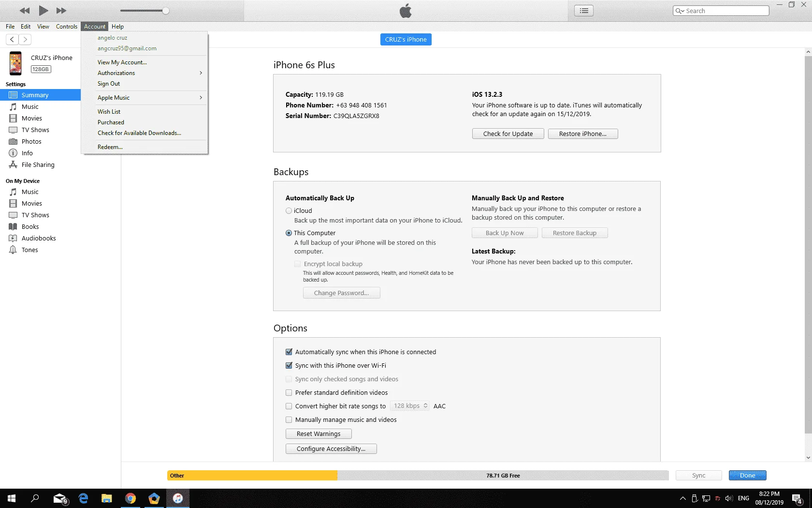The image size is (812, 508).
Task: Click Restore Backup button
Action: (x=575, y=233)
